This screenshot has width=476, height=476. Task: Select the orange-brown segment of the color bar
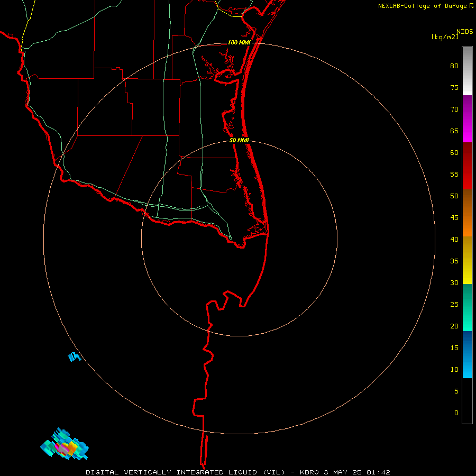click(467, 213)
